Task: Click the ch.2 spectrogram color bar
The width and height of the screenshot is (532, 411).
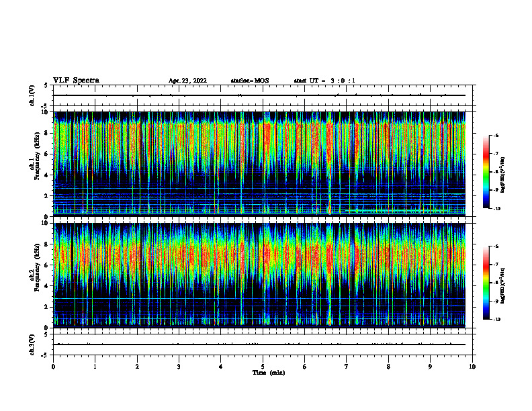Action: [x=486, y=283]
